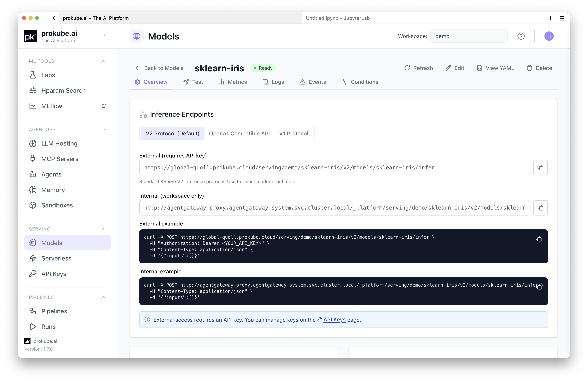Screen dimensions: 588x382
Task: Switch to the Conditions tab
Action: click(360, 82)
